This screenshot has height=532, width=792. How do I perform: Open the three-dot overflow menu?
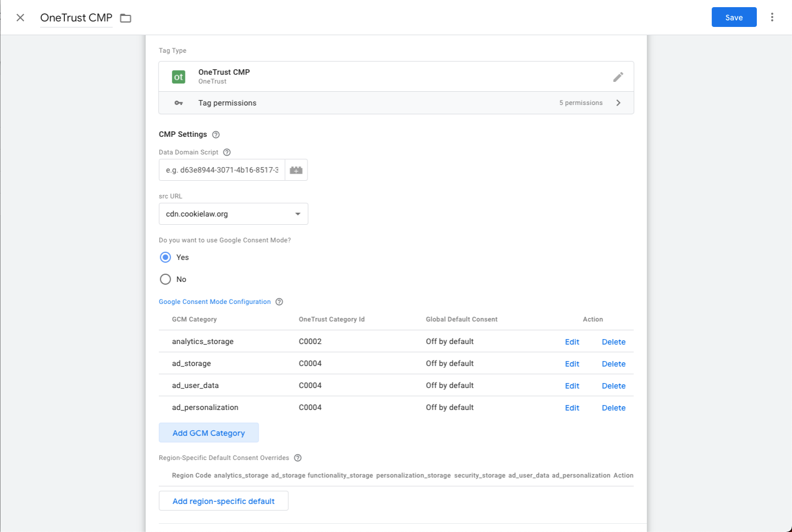click(772, 17)
